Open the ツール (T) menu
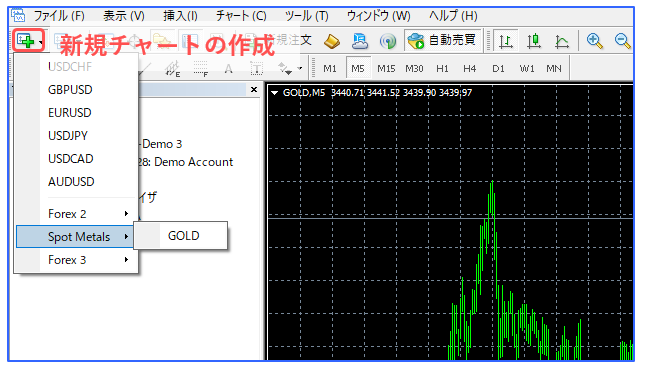 pos(307,16)
